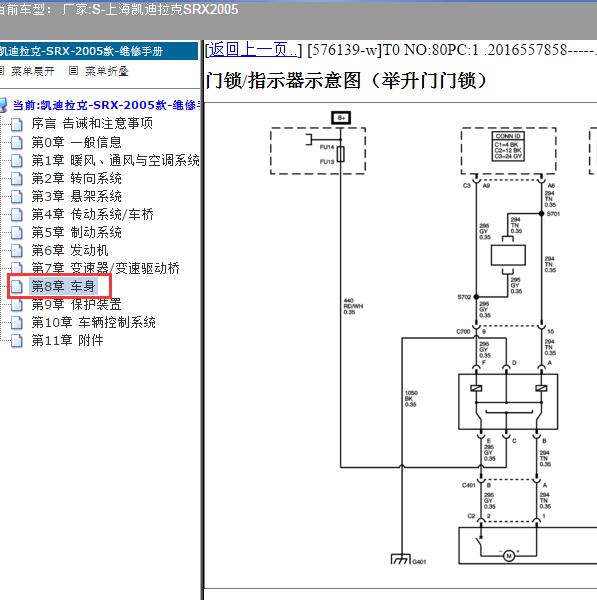Open chapter 第1章 暖风、通风与空调系统
The width and height of the screenshot is (597, 600).
click(x=115, y=160)
